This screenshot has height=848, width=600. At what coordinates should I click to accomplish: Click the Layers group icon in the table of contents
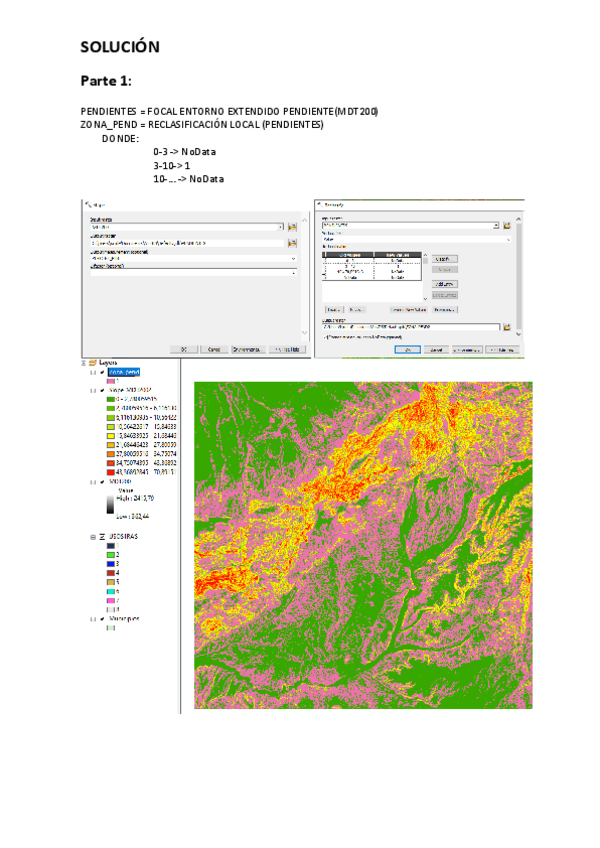click(x=93, y=363)
